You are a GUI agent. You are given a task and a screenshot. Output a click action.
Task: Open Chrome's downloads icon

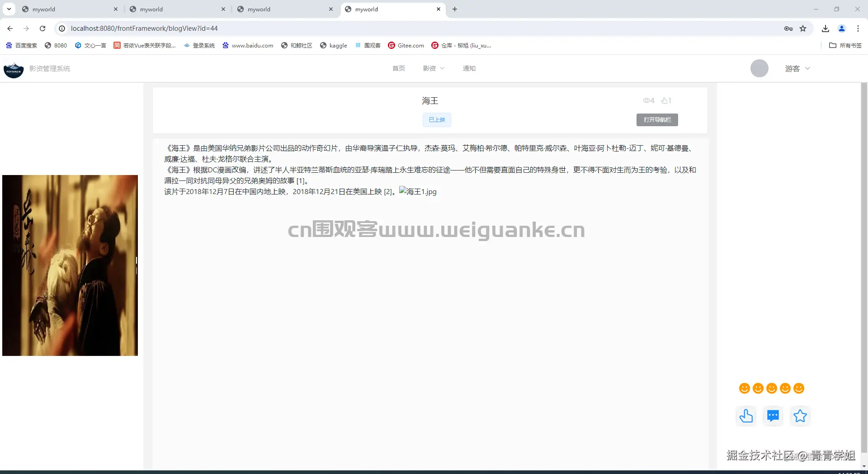(x=825, y=28)
